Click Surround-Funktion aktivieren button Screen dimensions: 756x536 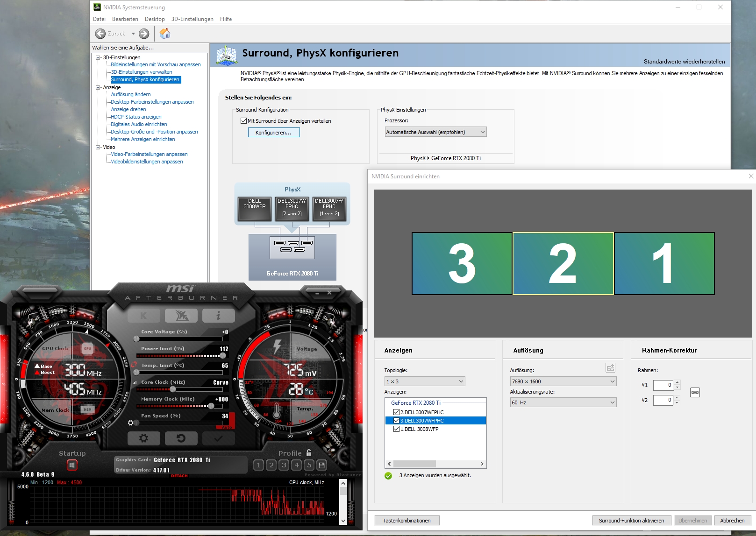coord(632,521)
